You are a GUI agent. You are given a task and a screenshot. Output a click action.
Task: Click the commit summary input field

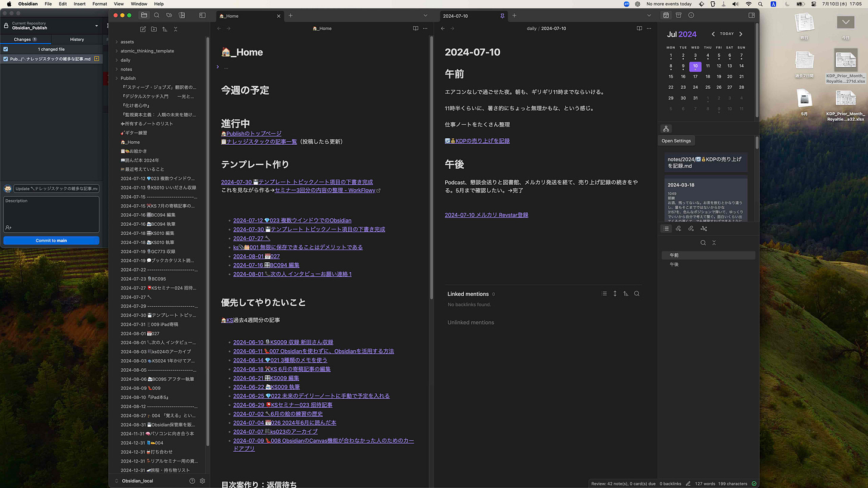click(x=57, y=188)
